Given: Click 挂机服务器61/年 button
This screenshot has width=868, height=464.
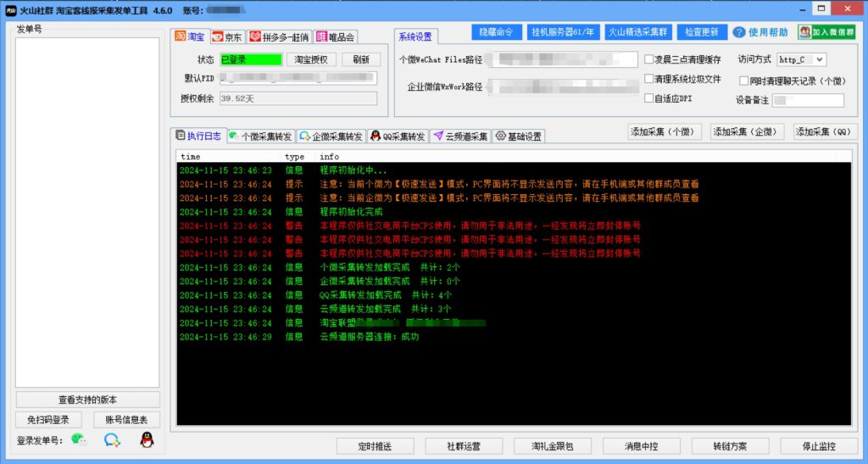Looking at the screenshot, I should [563, 32].
